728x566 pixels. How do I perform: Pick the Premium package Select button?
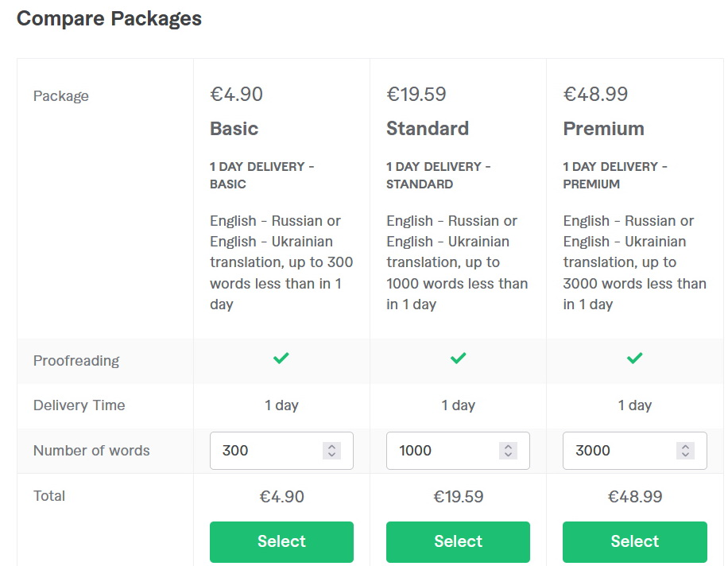click(x=635, y=541)
